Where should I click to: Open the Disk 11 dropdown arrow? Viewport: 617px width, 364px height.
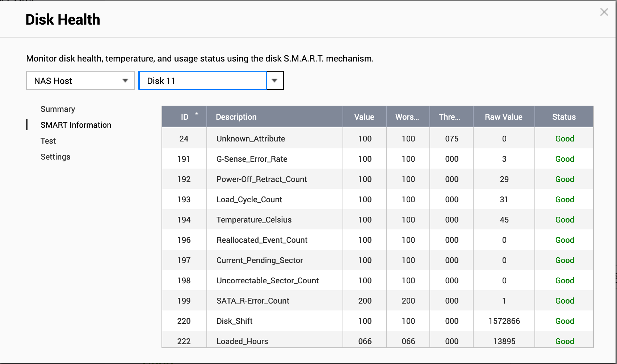click(275, 80)
